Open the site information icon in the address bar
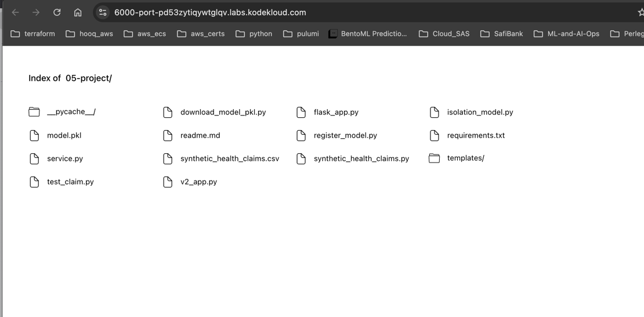The width and height of the screenshot is (644, 317). [103, 12]
